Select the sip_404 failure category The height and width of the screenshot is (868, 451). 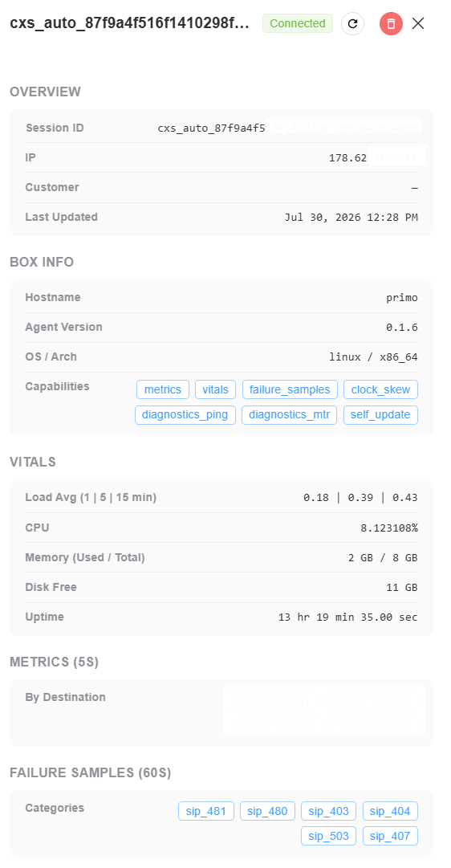[390, 811]
